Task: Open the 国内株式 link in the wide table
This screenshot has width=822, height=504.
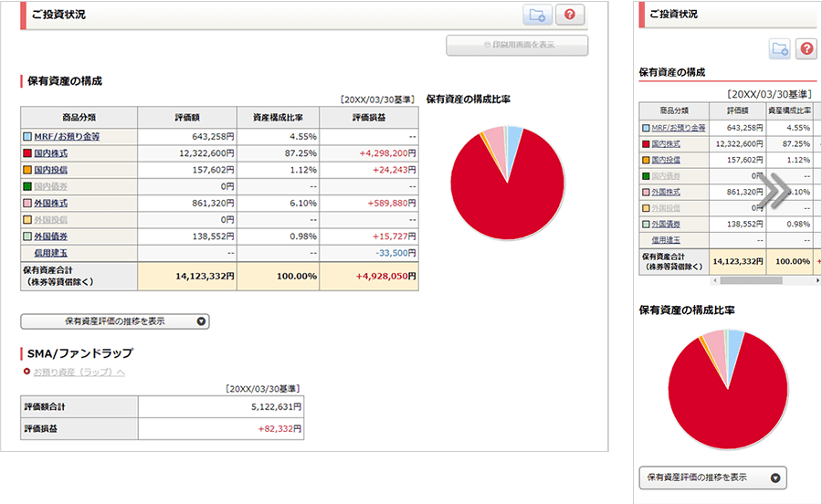Action: point(51,153)
